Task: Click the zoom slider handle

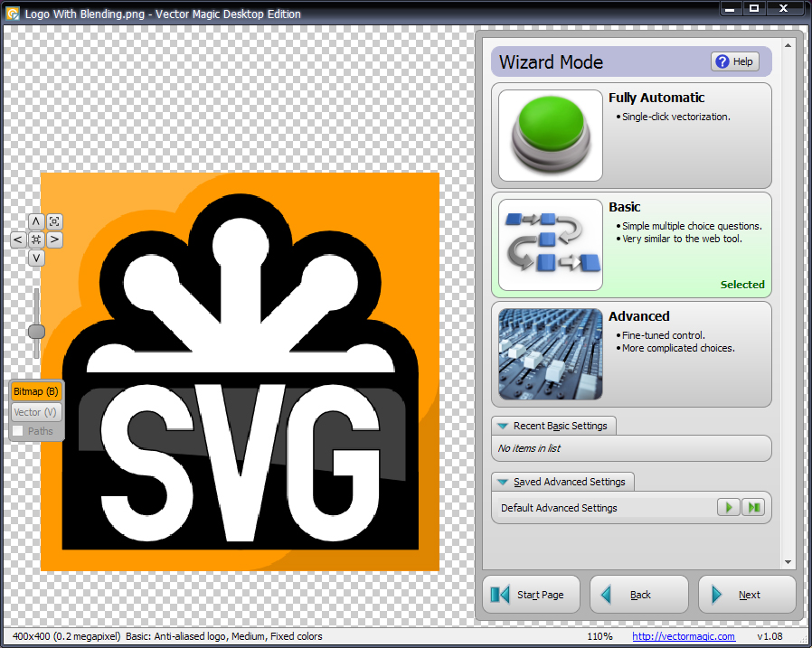Action: pyautogui.click(x=36, y=332)
